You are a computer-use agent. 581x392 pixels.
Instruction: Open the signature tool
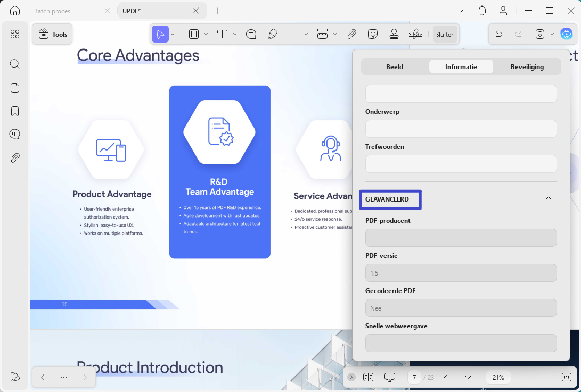415,35
